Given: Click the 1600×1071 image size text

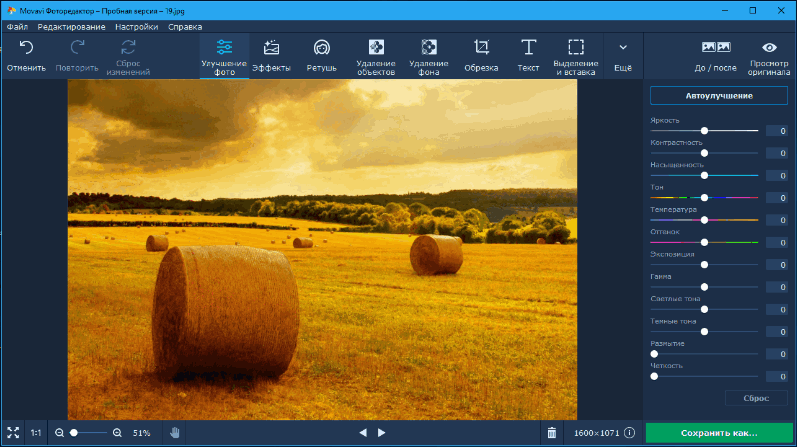Looking at the screenshot, I should click(596, 433).
